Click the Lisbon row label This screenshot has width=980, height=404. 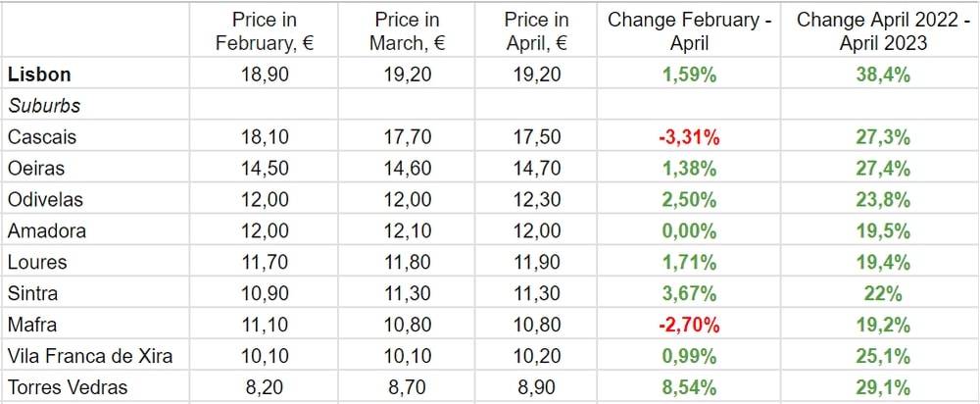point(39,75)
